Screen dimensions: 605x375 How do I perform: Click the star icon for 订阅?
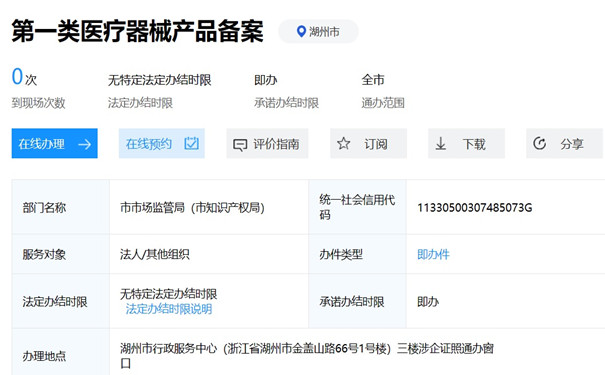[x=343, y=144]
